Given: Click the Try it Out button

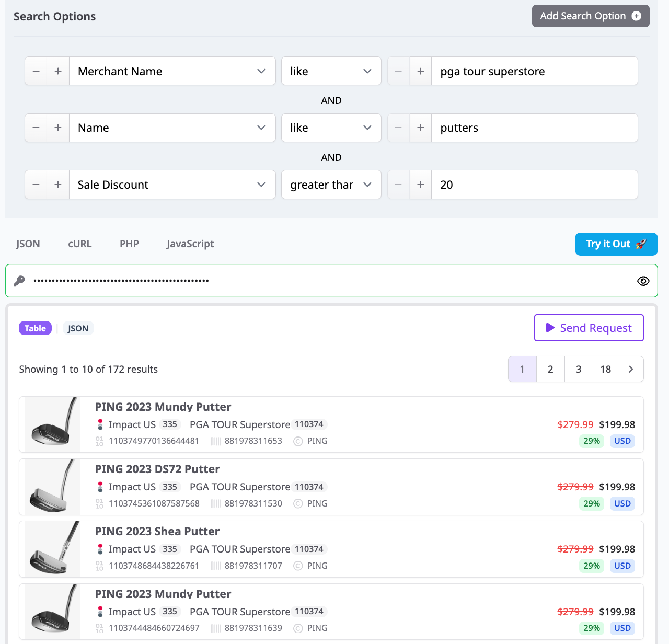Looking at the screenshot, I should tap(616, 244).
